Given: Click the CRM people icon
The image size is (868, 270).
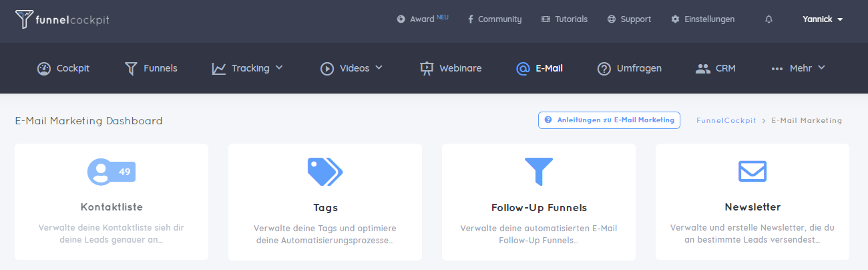Looking at the screenshot, I should 702,68.
